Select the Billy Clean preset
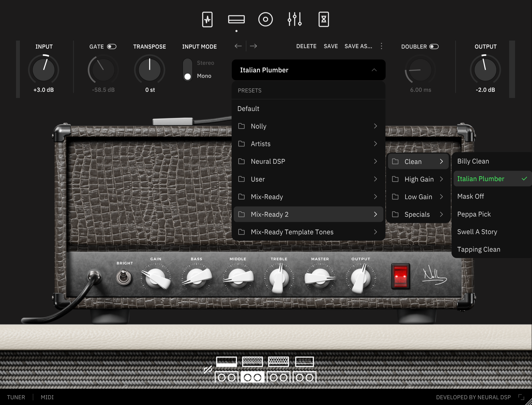This screenshot has height=405, width=532. pyautogui.click(x=473, y=161)
